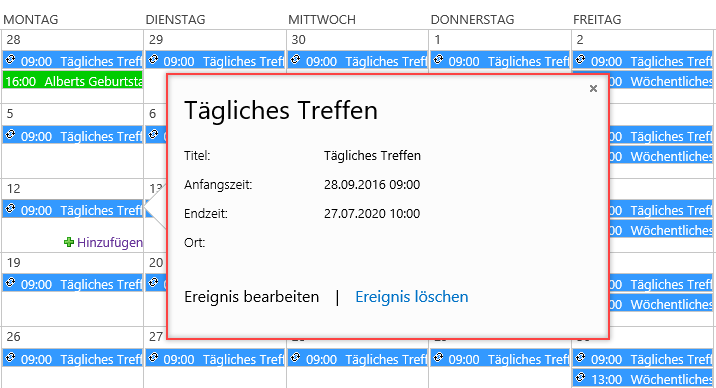Open Thursday's bottom-row 09:00 Tägliches Treffen
The width and height of the screenshot is (716, 388).
(x=500, y=358)
